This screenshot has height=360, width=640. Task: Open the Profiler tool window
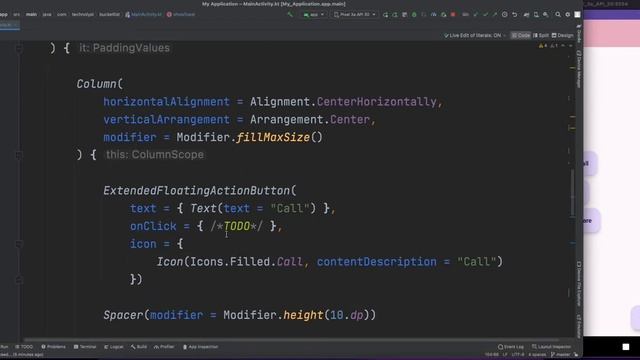[164, 347]
